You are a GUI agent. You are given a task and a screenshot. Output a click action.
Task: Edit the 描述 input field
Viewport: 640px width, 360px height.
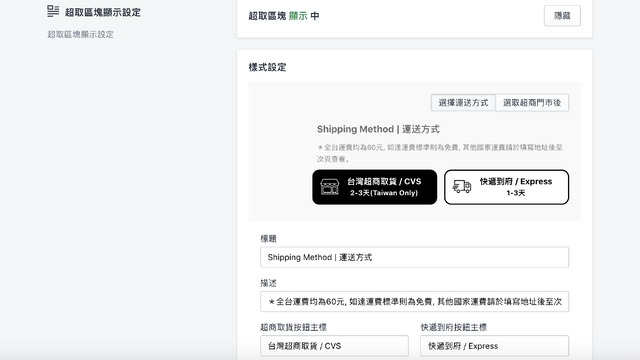click(415, 302)
